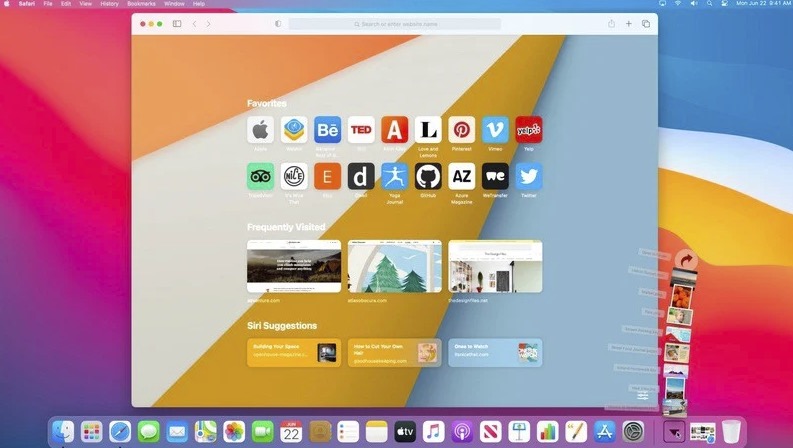Open the orange A favorite icon
Image resolution: width=793 pixels, height=448 pixels.
coord(394,130)
